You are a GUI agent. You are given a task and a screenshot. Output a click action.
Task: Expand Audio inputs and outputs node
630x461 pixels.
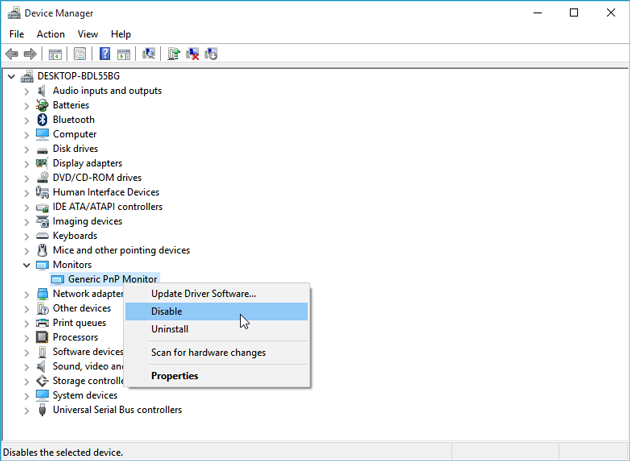pos(27,91)
